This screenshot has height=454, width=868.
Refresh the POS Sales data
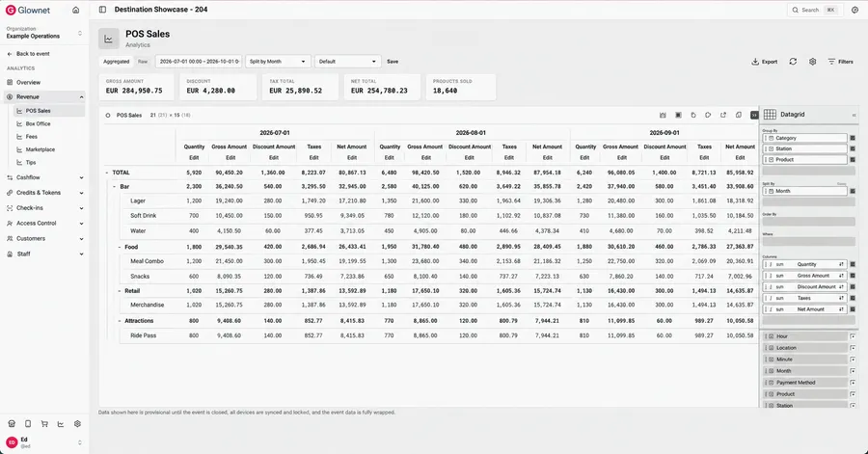pyautogui.click(x=793, y=62)
